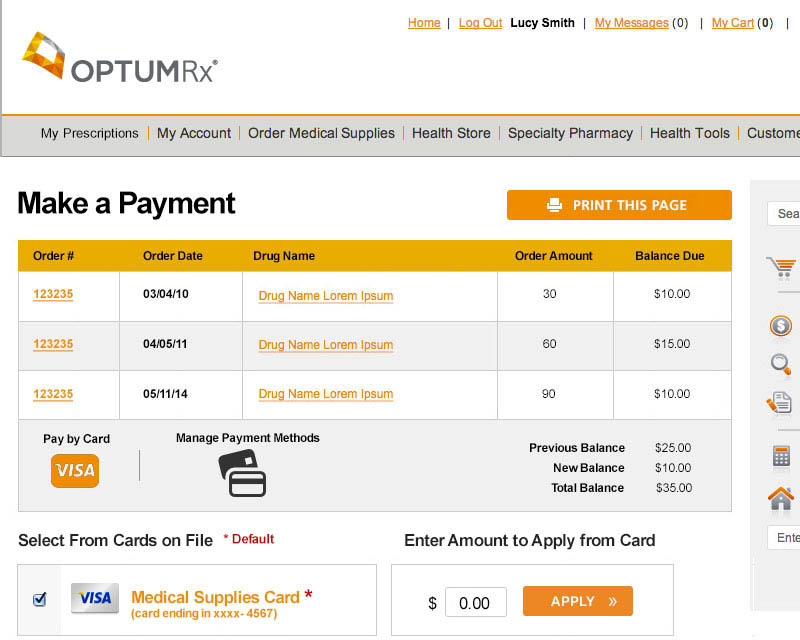Image resolution: width=800 pixels, height=640 pixels.
Task: Open the Health Store menu item
Action: click(x=451, y=133)
